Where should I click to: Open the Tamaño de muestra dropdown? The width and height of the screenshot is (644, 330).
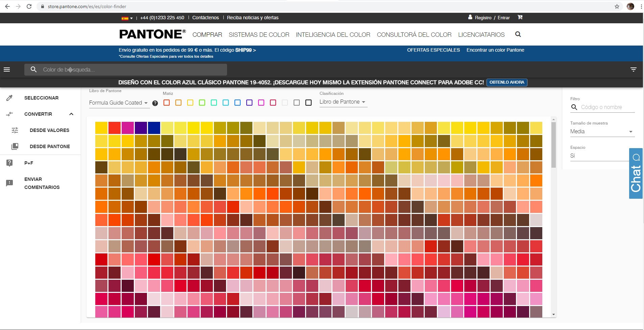(601, 131)
